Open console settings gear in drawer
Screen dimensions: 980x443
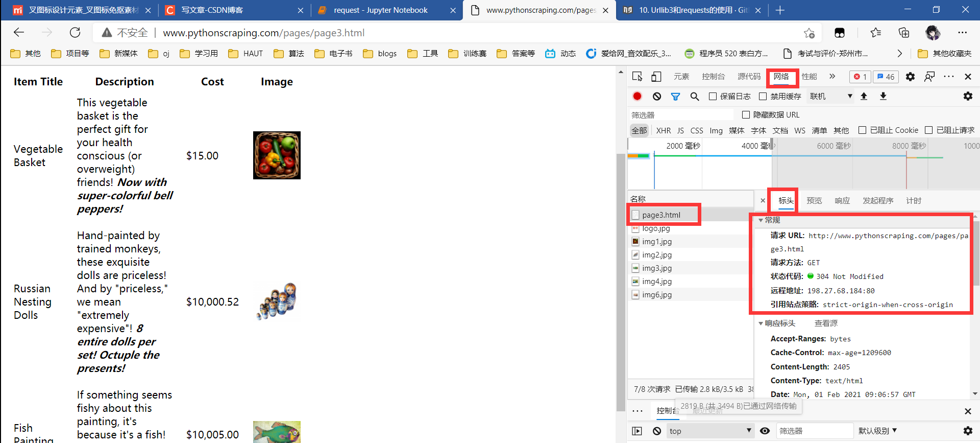pos(968,431)
